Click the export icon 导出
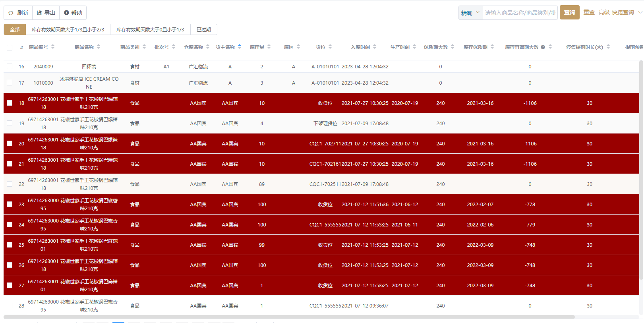Viewport: 644px width, 323px height. pos(46,13)
